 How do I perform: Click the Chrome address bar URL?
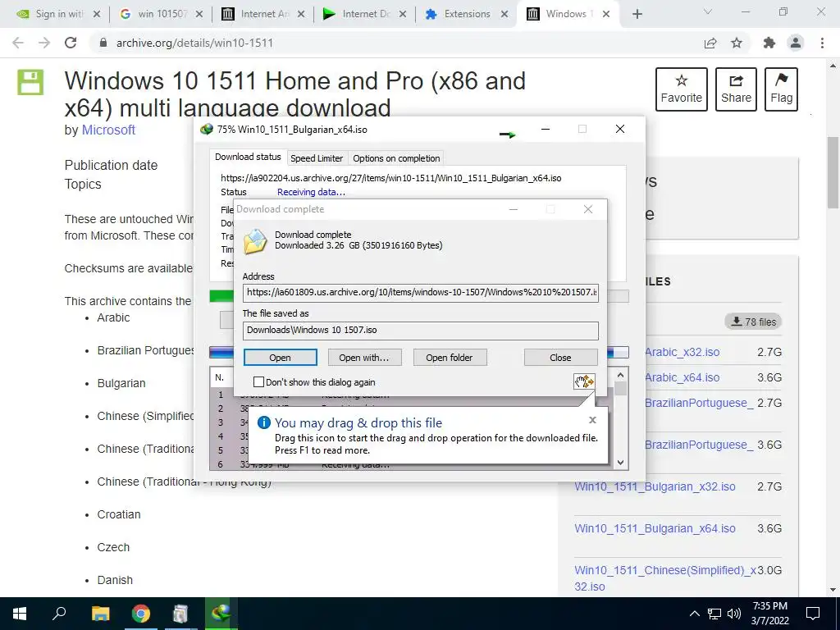(x=194, y=43)
